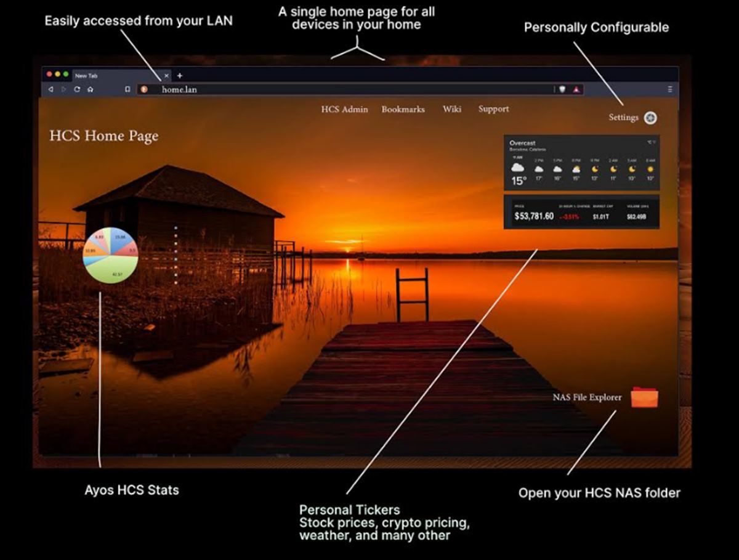Click the Brave Rewards triangle icon
The height and width of the screenshot is (560, 739).
point(576,89)
